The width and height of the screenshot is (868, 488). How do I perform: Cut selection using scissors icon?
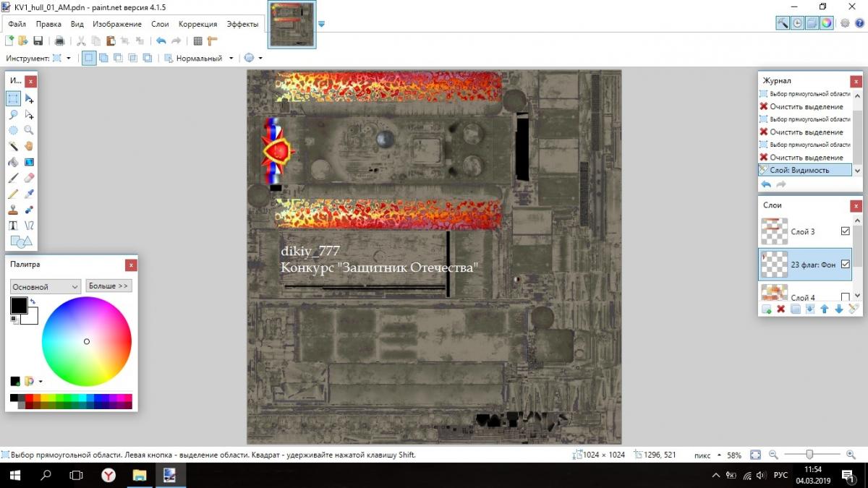click(81, 41)
